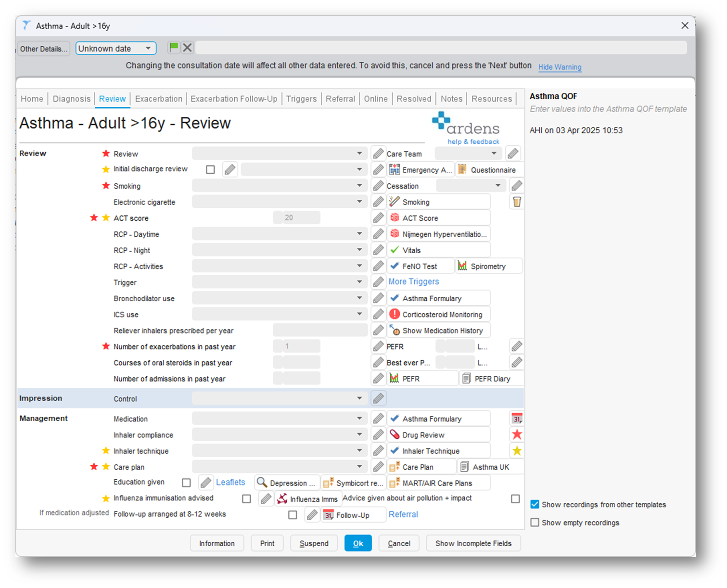Open the Asthma UK document
Image resolution: width=727 pixels, height=588 pixels.
491,467
